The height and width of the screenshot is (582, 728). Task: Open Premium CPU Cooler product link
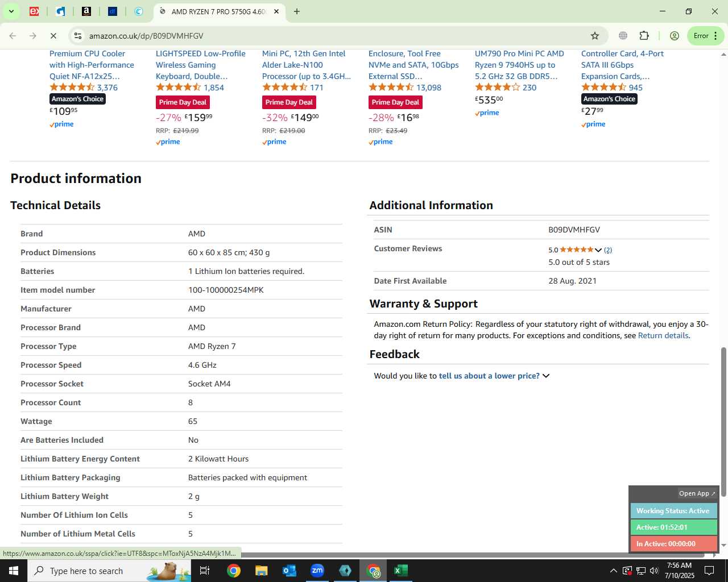pos(92,65)
